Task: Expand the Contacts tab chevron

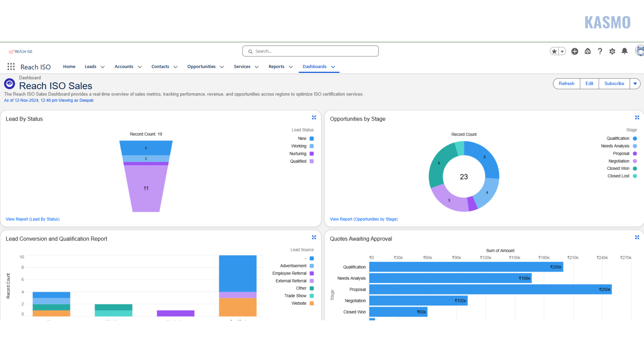Action: [x=176, y=67]
